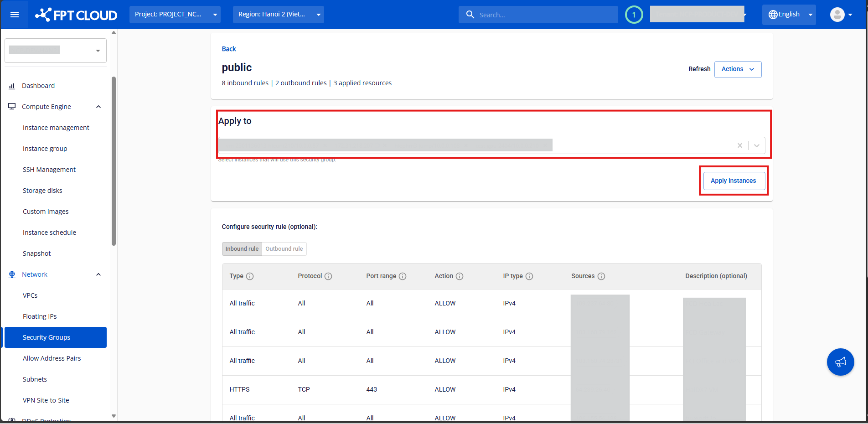This screenshot has width=868, height=424.
Task: Click the Apply instances button
Action: point(733,181)
